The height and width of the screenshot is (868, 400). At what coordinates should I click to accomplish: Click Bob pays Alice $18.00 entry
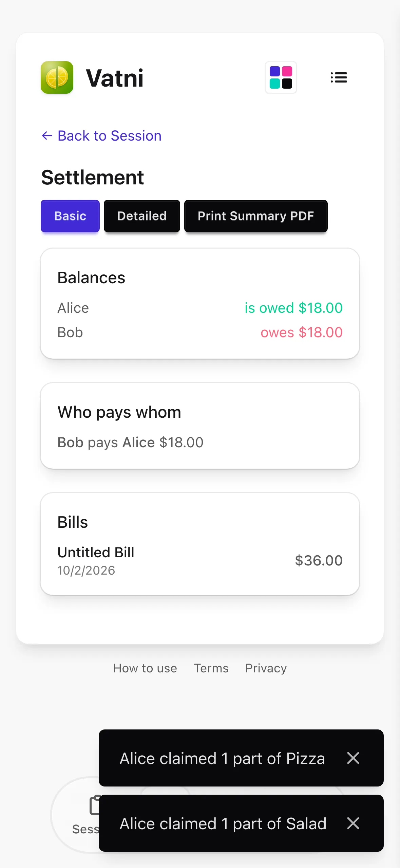point(130,442)
